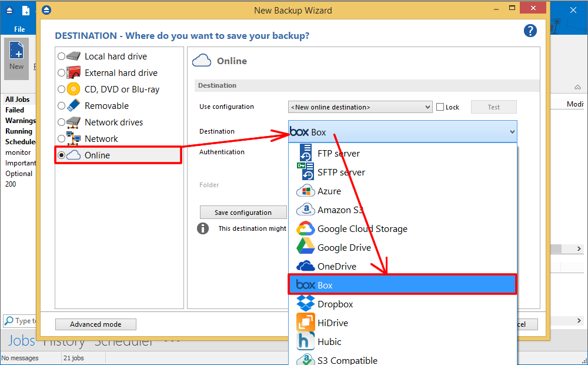Enable the Lock checkbox
588x365 pixels.
(x=440, y=107)
